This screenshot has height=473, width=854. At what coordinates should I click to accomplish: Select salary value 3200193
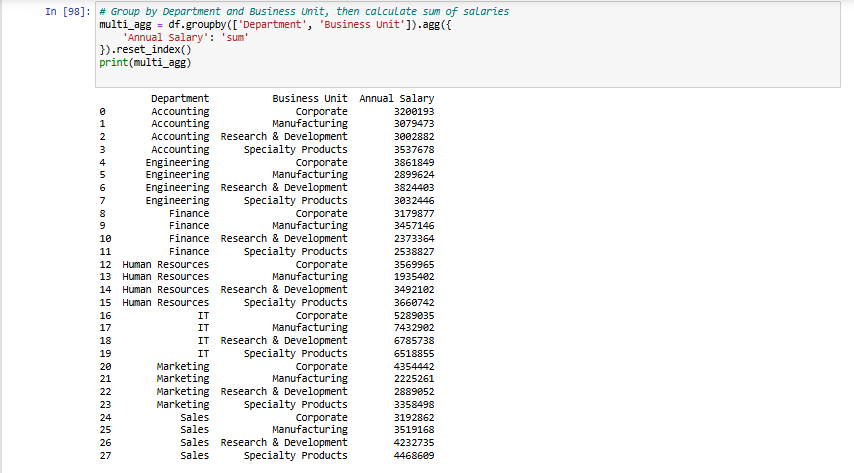[x=414, y=112]
